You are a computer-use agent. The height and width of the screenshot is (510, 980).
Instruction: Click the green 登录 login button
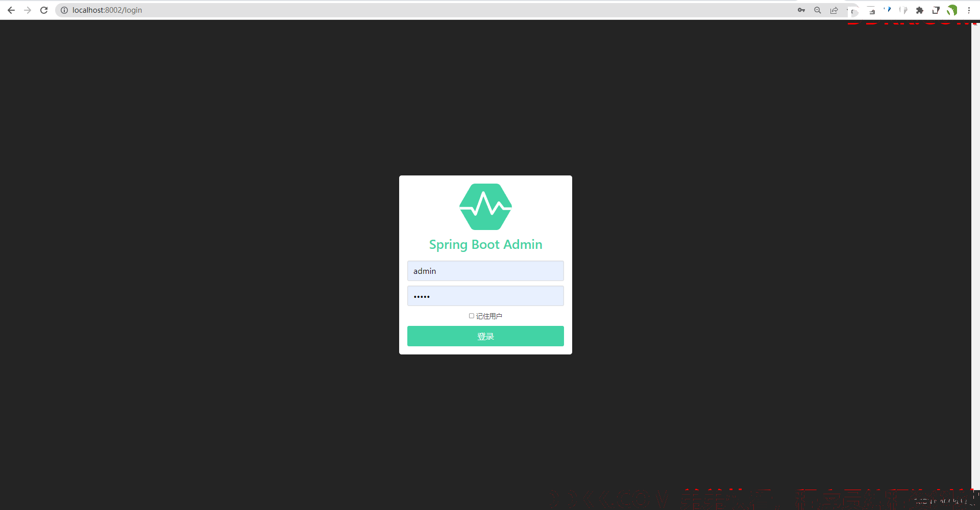coord(485,336)
